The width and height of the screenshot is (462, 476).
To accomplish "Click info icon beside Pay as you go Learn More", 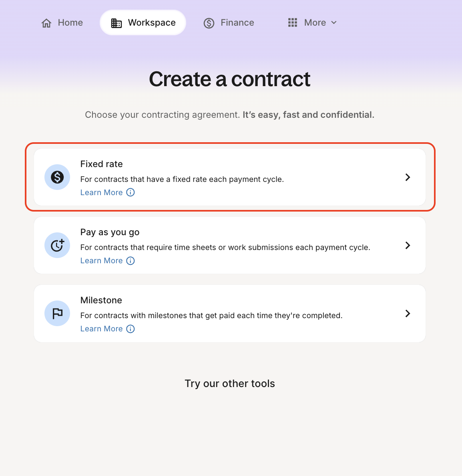I will 131,260.
